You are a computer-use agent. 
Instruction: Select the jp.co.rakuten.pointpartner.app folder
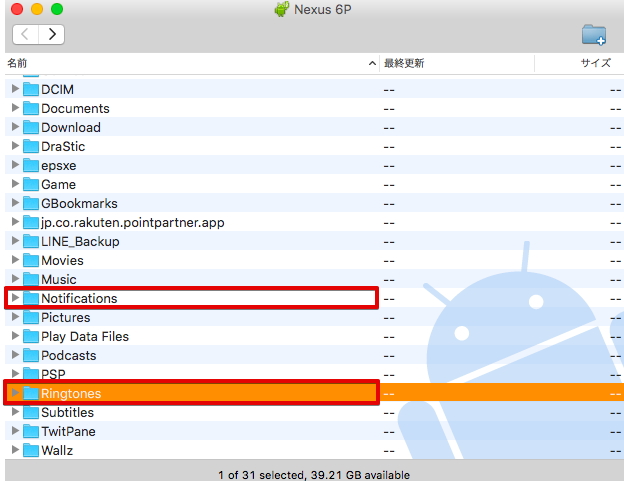(132, 222)
